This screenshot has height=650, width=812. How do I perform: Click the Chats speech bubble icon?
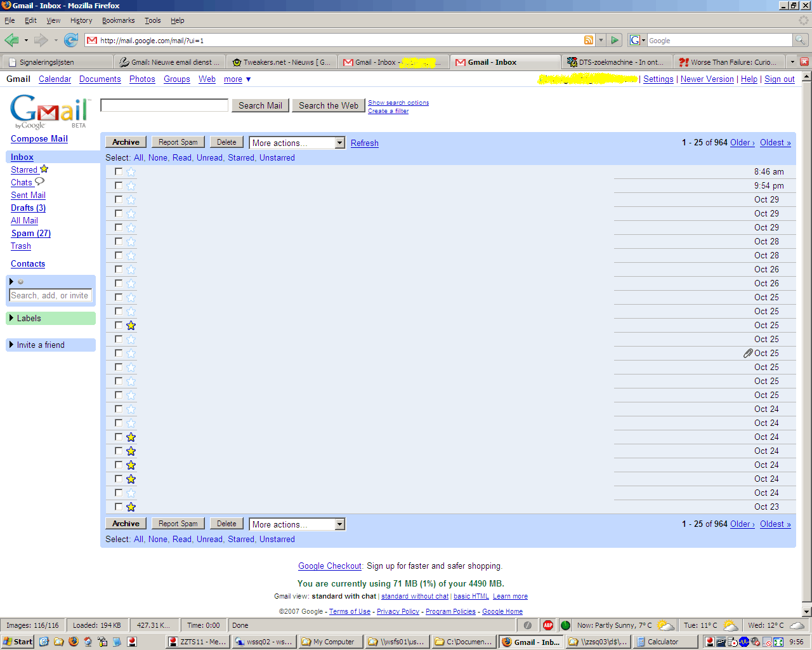39,182
